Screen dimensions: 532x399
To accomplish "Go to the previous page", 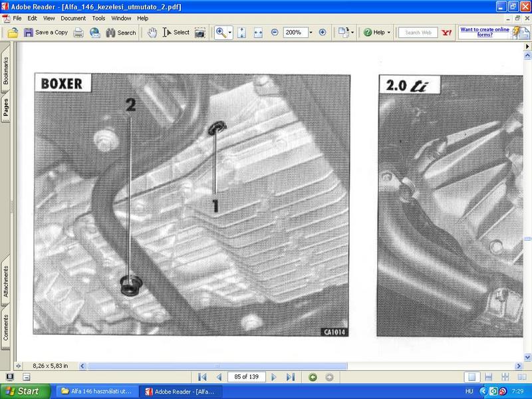I will tap(219, 377).
